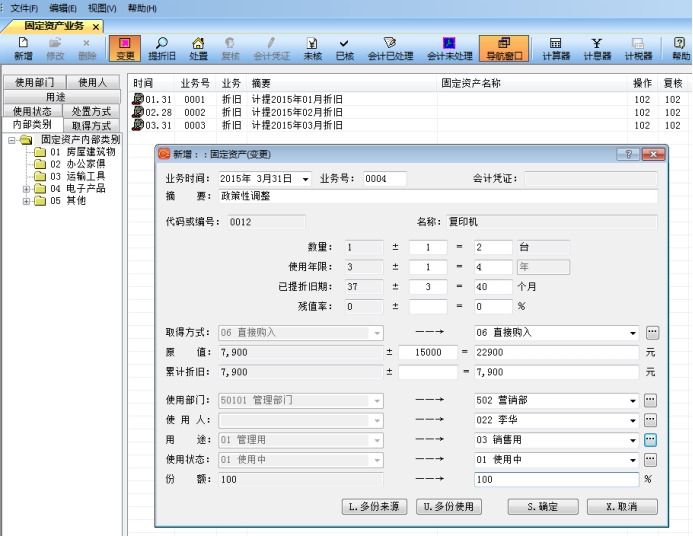Screen dimensions: 693x536
Task: Open the browse button beside 使用状态 01 使用中
Action: point(650,460)
